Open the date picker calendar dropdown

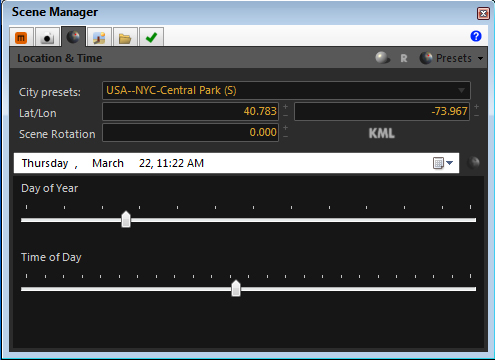443,163
